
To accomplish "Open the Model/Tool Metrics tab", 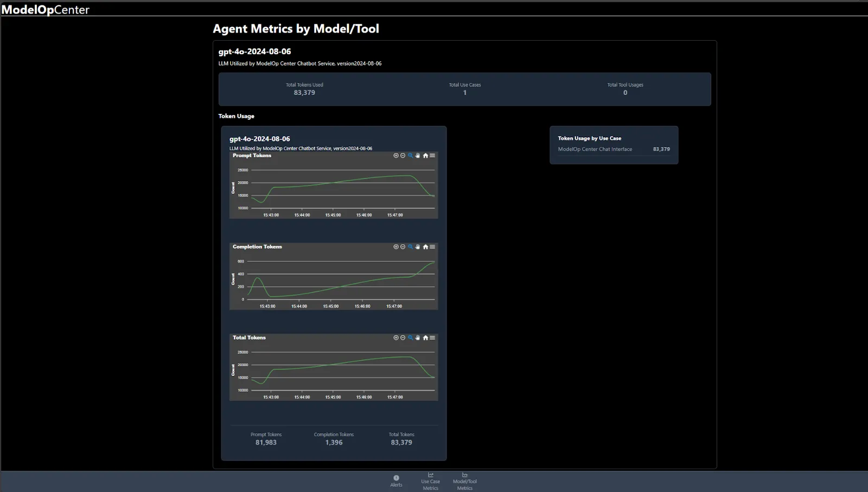I will point(465,481).
